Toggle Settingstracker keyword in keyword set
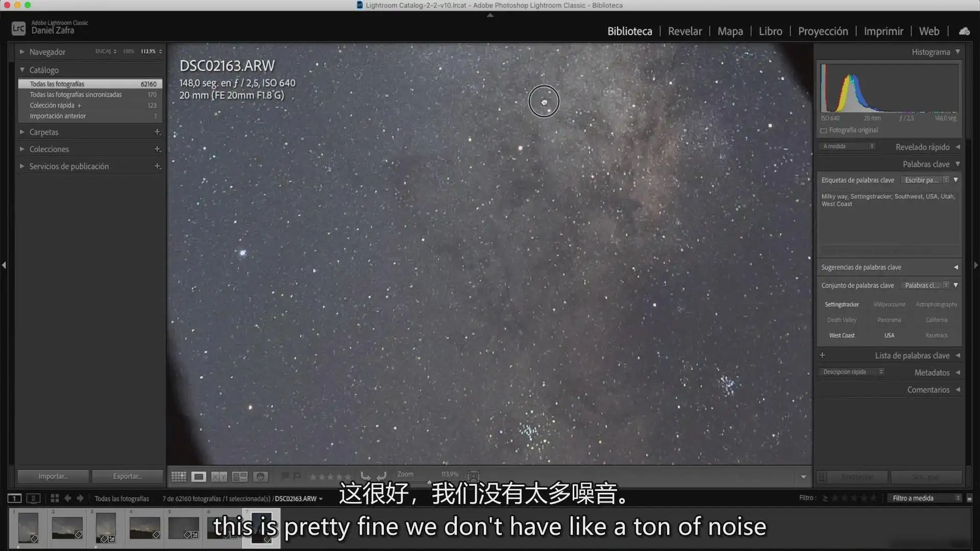Image resolution: width=980 pixels, height=551 pixels. 842,305
